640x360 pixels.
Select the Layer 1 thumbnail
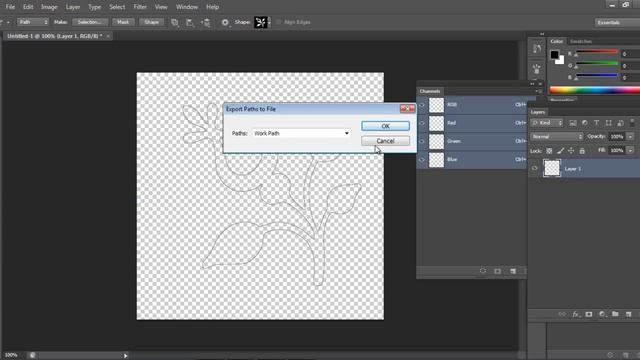552,168
